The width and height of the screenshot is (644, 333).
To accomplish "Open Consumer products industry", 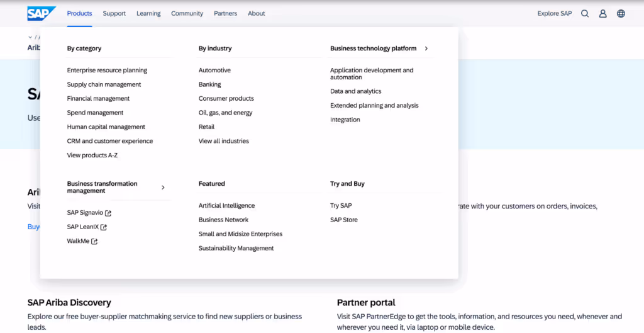I will (x=226, y=99).
